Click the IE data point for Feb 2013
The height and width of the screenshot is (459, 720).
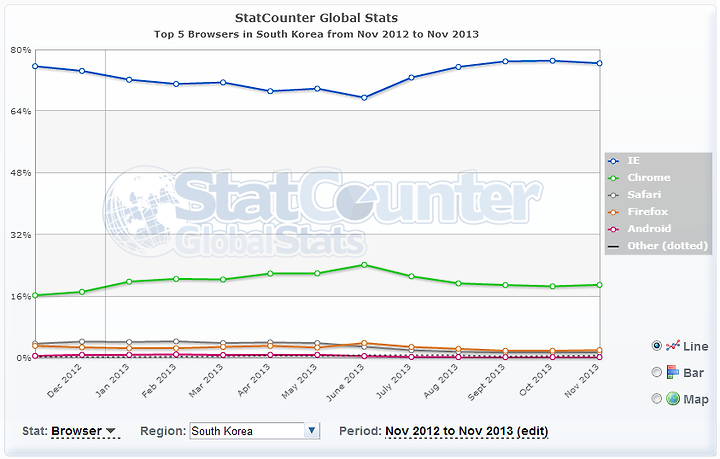[176, 84]
